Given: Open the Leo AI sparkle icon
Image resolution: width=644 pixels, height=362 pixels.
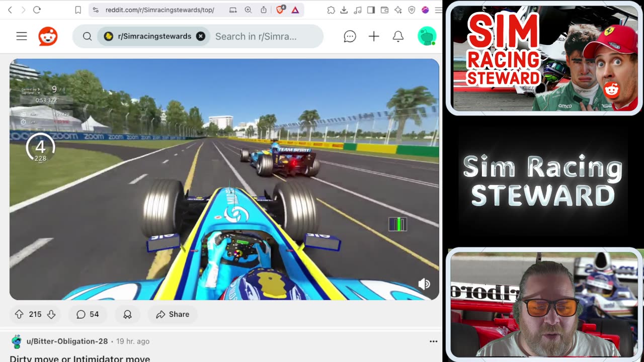Looking at the screenshot, I should 398,10.
